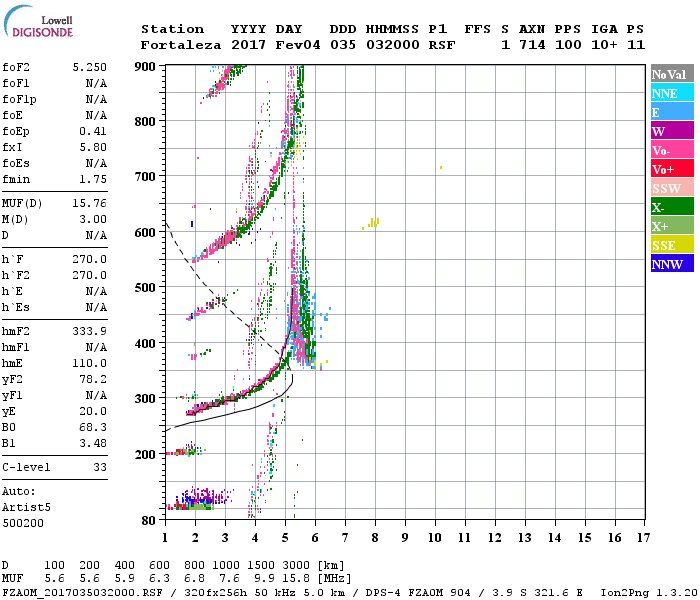Select the Vo- legend color box
The width and height of the screenshot is (700, 600).
(672, 150)
